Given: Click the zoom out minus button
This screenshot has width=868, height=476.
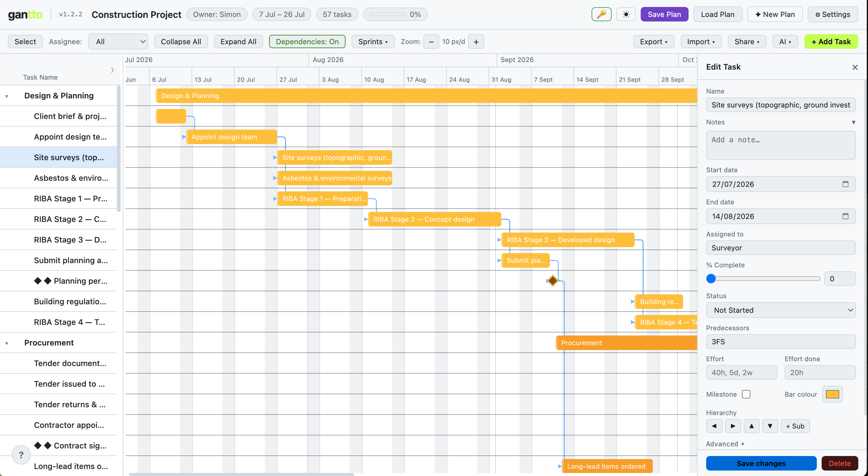Looking at the screenshot, I should 431,42.
